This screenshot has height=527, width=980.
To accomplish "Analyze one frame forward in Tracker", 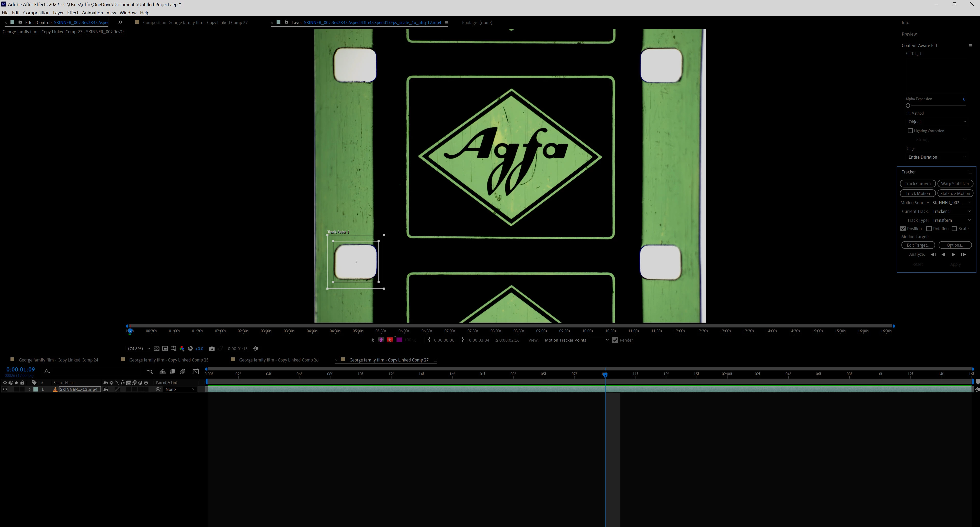I will pos(963,254).
